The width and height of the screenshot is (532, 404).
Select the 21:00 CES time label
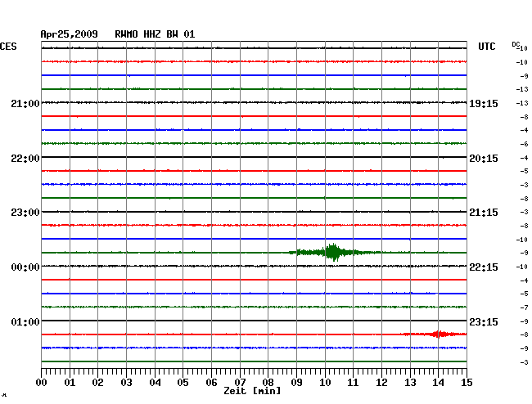[25, 103]
